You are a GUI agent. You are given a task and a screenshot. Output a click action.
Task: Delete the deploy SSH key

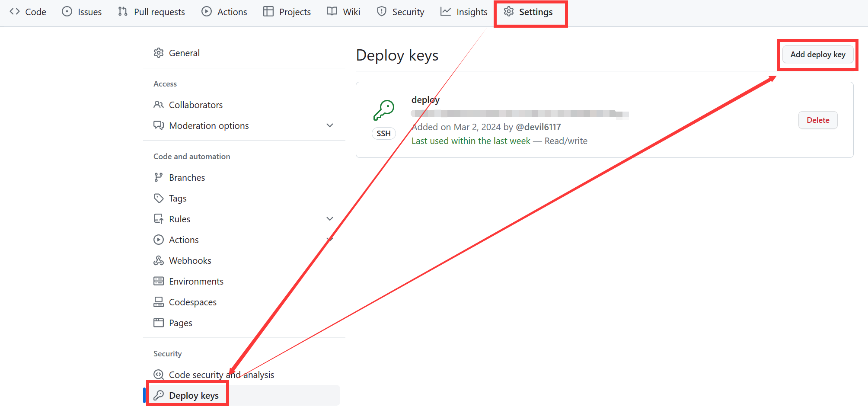tap(817, 120)
